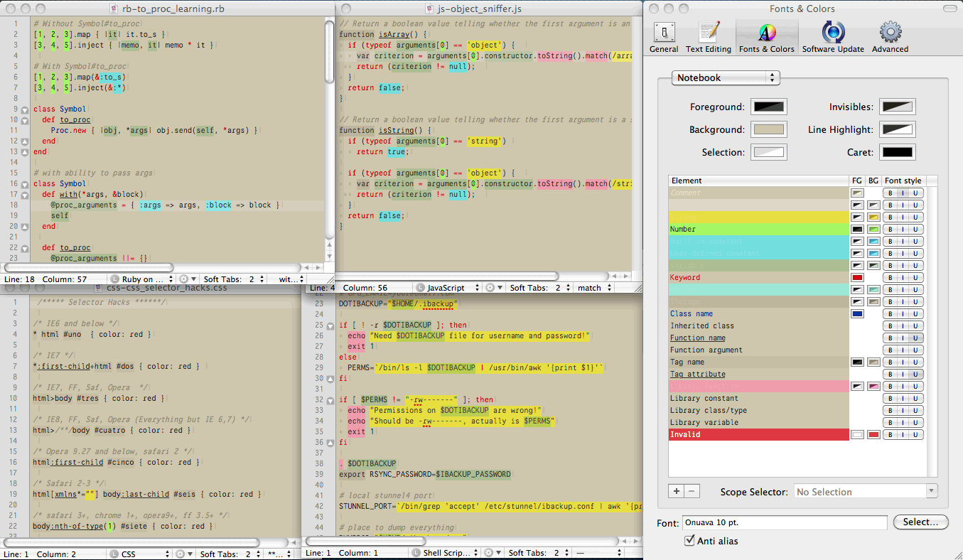Click the Keyword foreground color well

tap(857, 277)
